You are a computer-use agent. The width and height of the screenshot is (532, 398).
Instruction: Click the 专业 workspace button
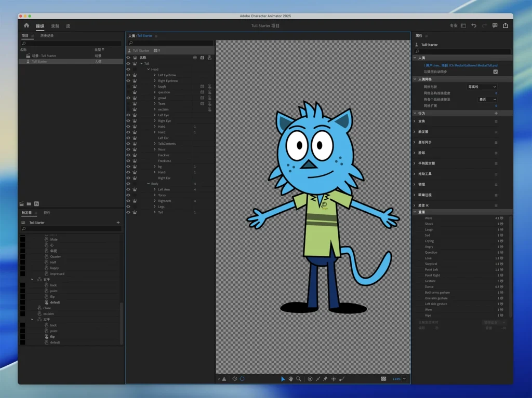(453, 26)
